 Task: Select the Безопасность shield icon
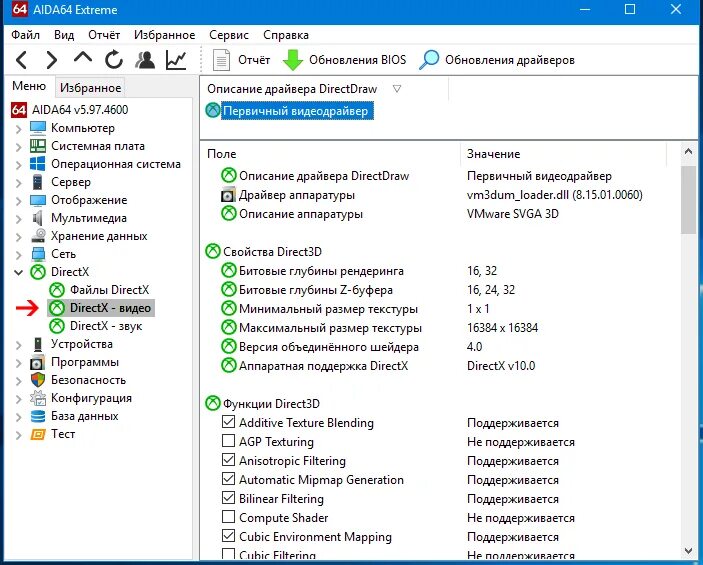38,380
